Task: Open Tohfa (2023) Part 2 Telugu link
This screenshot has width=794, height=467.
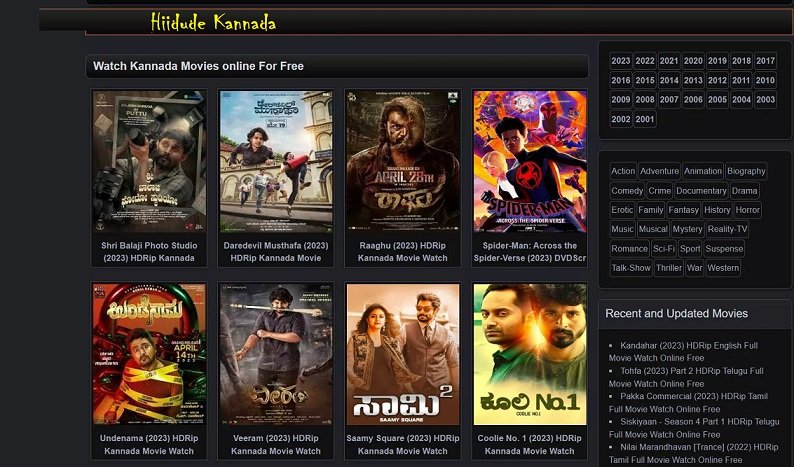Action: coord(686,377)
